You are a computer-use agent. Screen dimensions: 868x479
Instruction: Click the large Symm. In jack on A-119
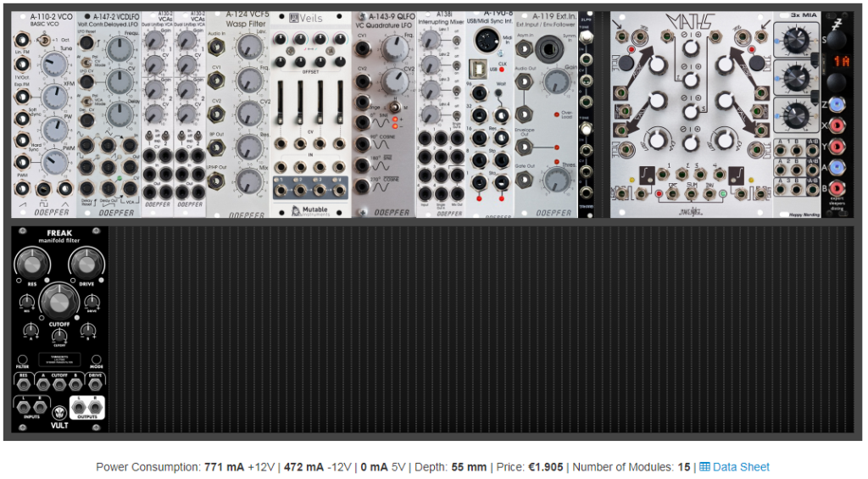(548, 50)
